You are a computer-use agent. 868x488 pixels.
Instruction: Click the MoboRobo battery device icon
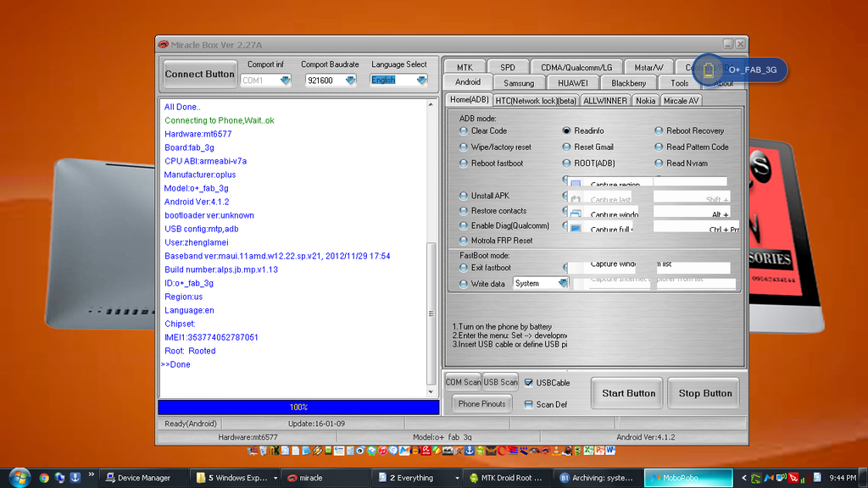click(709, 70)
